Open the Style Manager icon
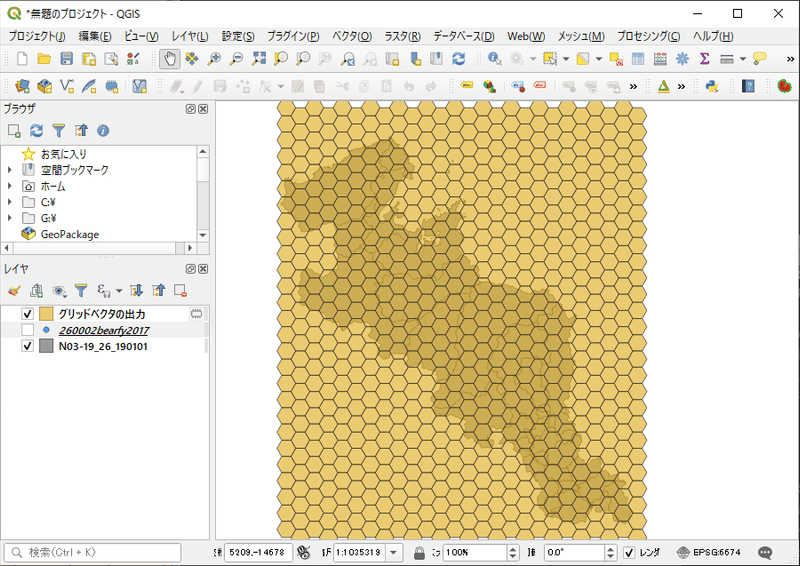The height and width of the screenshot is (566, 800). (133, 59)
